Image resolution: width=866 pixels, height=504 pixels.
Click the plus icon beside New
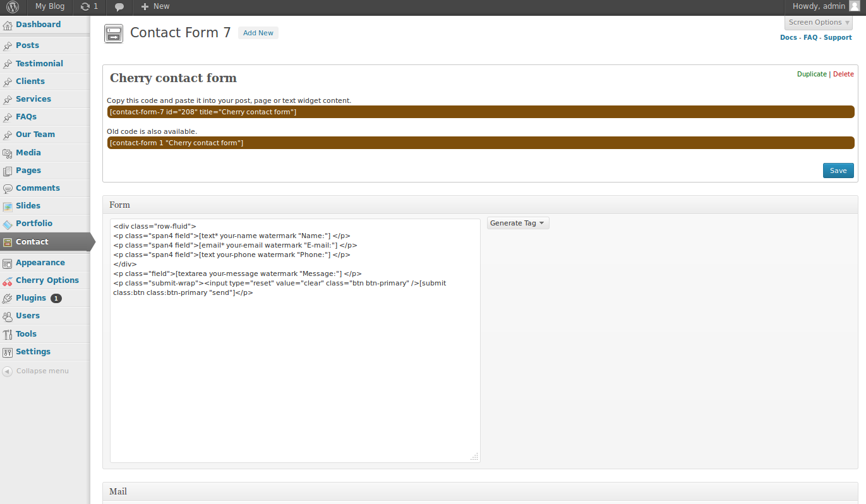(145, 6)
